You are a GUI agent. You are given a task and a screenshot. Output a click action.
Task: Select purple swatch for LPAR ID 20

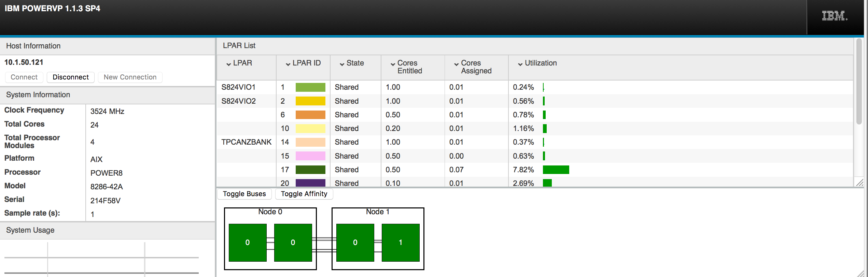[x=310, y=183]
